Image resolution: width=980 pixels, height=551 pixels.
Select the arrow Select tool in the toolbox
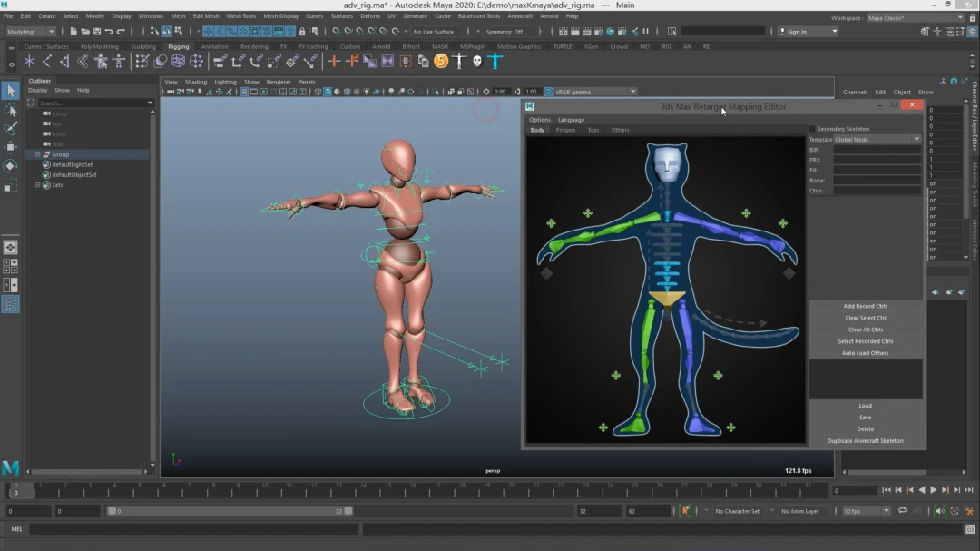[10, 91]
